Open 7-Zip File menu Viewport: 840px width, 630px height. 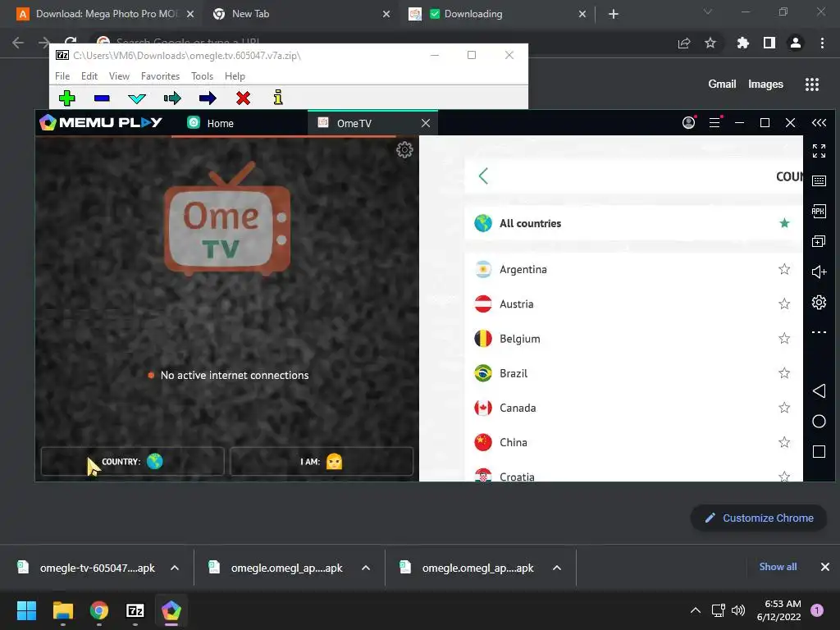62,76
